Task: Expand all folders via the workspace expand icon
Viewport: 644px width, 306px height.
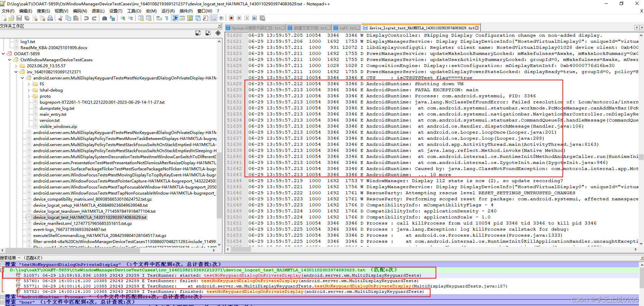Action: [198, 33]
